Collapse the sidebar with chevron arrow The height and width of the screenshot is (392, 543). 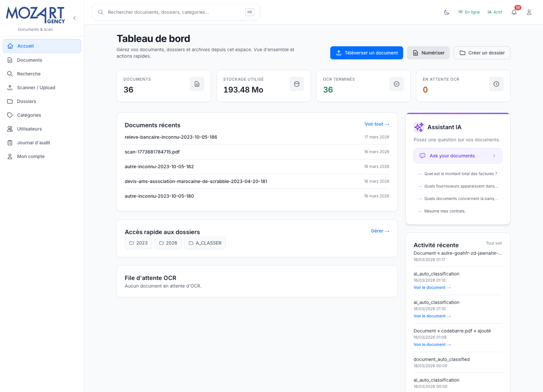[x=75, y=18]
